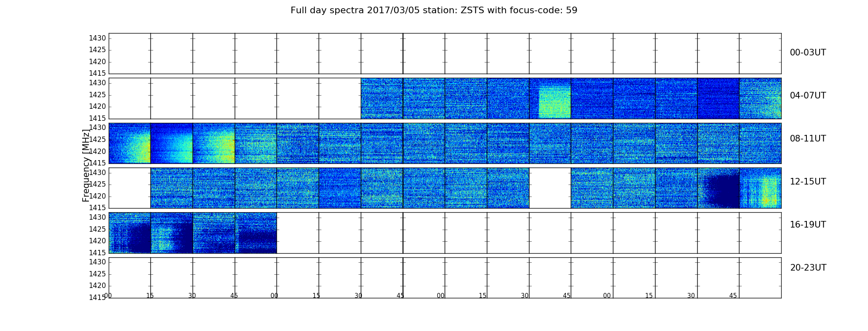This screenshot has height=331, width=868.
Task: Open the bright green burst panel in 04-07UT row
Action: click(x=550, y=98)
